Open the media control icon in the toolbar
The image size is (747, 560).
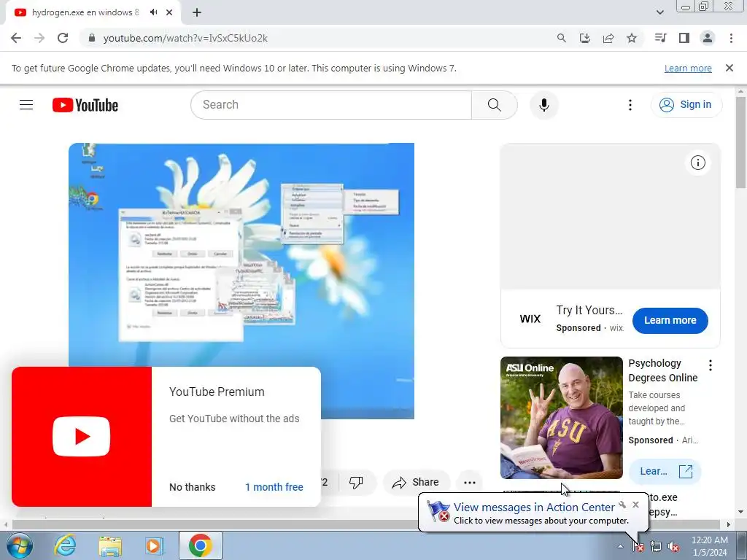point(660,38)
